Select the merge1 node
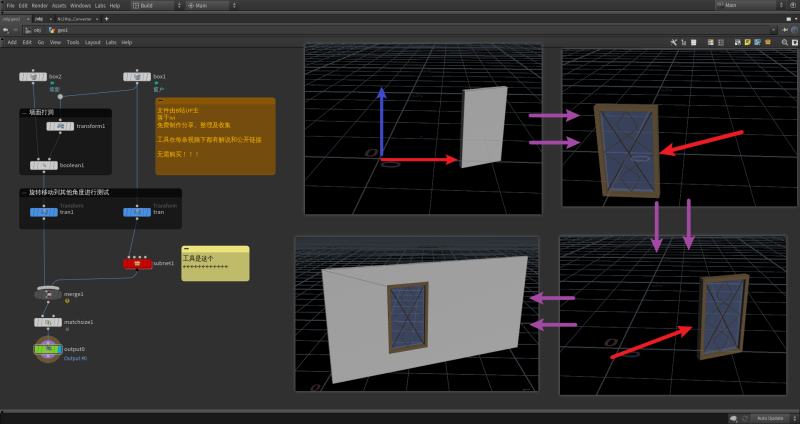Viewport: 800px width, 424px height. tap(47, 294)
